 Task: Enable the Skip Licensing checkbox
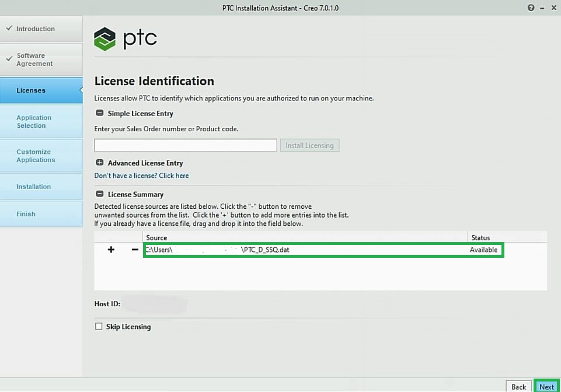pos(99,326)
